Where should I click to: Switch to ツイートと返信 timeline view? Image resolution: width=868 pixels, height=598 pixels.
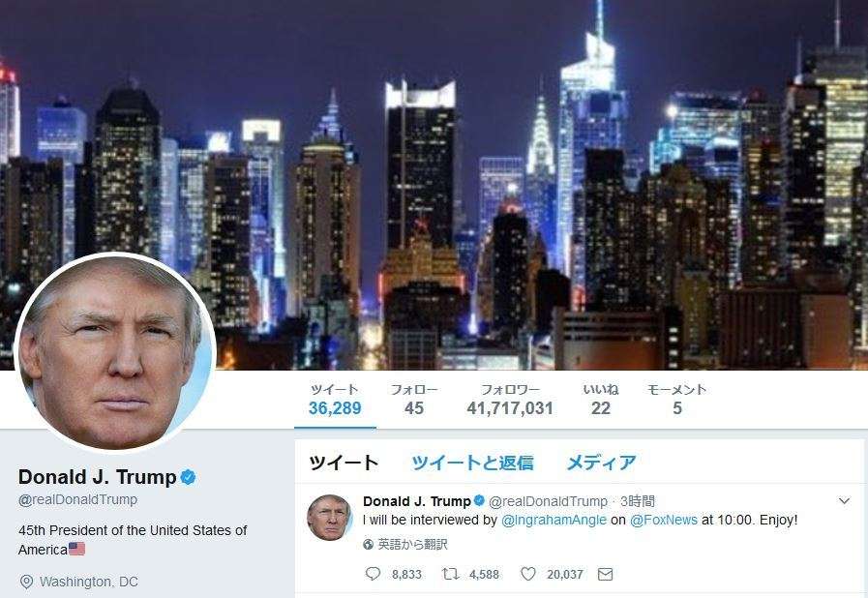(x=473, y=463)
